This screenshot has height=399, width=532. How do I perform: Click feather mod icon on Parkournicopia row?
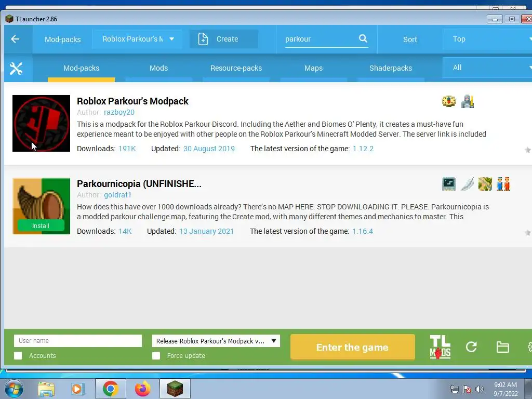pos(467,184)
